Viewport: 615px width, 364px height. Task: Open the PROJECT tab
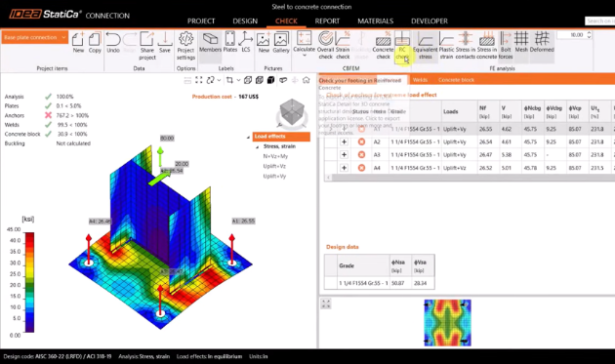(201, 21)
